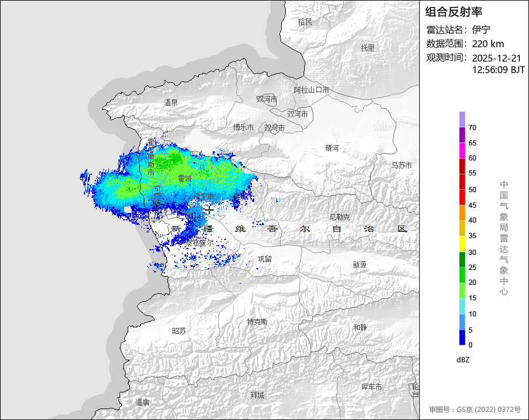Click the vertical 霍尔果斯市 map label

tap(151, 157)
